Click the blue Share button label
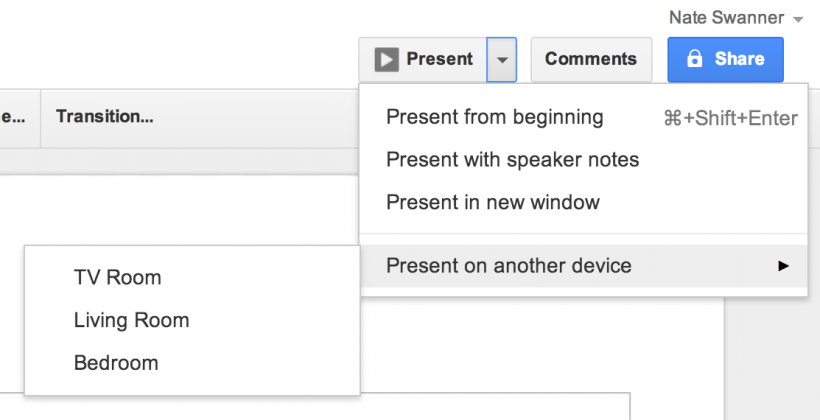 [x=739, y=59]
